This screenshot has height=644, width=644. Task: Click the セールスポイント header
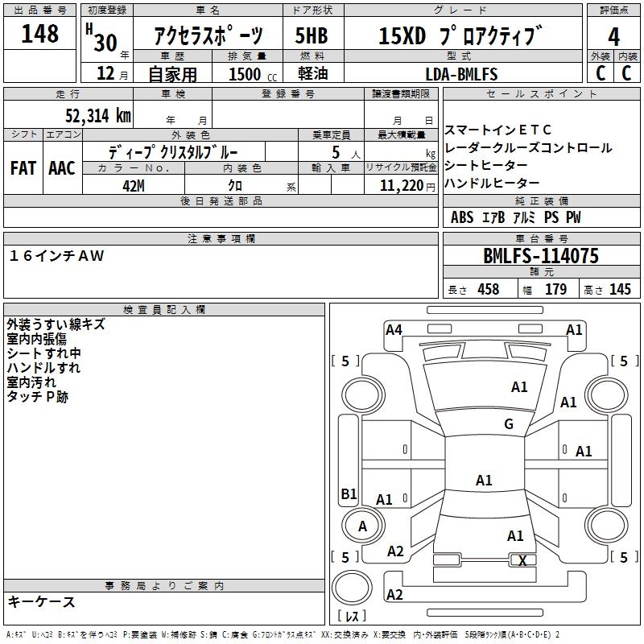point(541,94)
